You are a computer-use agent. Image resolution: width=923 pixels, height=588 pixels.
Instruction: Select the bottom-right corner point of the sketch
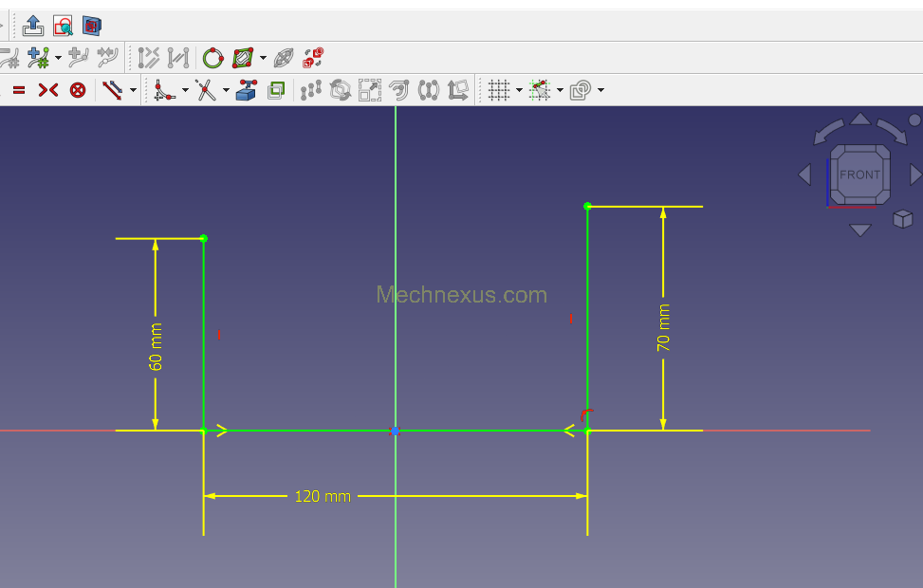[587, 431]
